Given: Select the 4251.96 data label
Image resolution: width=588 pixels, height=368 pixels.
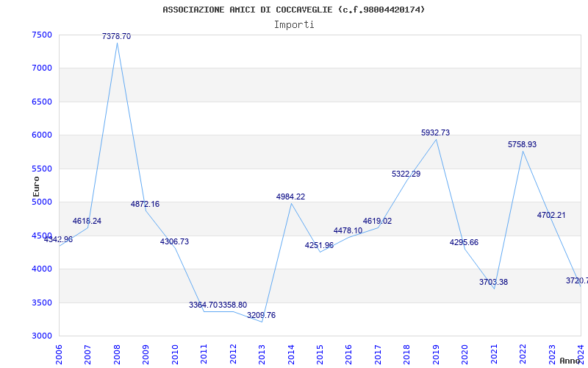Looking at the screenshot, I should [319, 246].
